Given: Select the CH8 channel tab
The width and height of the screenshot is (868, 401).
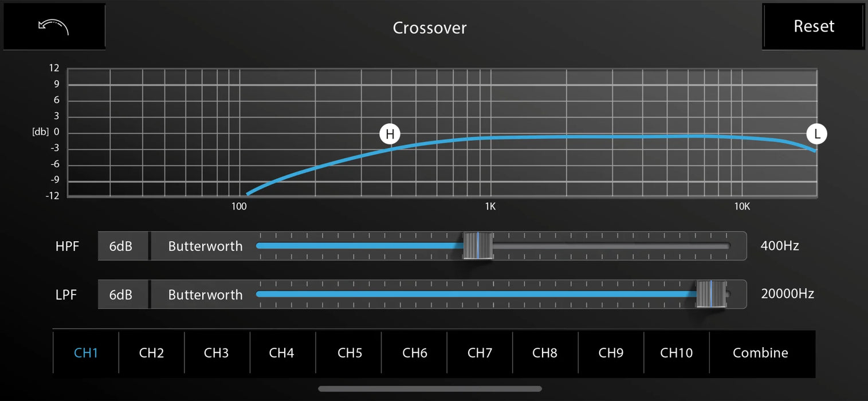Looking at the screenshot, I should (545, 353).
